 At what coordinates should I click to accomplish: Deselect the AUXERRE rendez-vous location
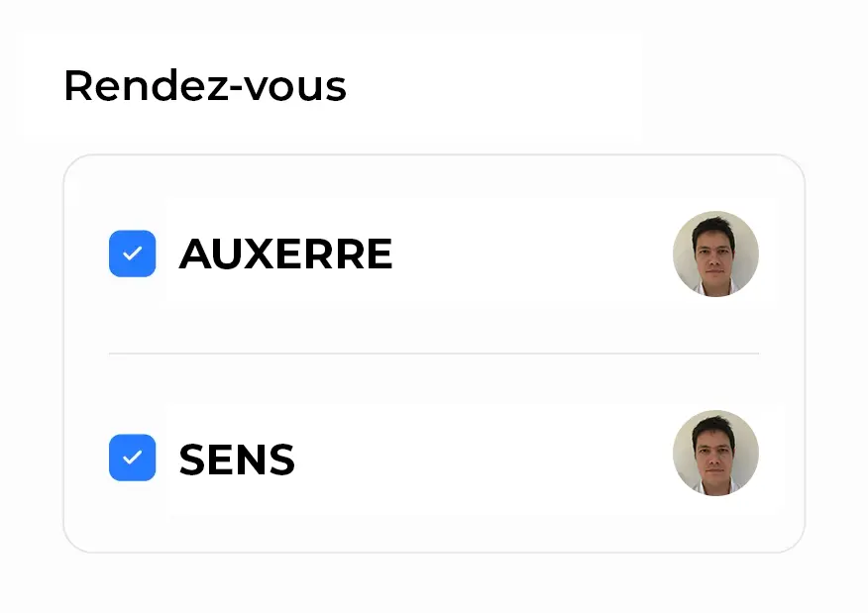pyautogui.click(x=132, y=254)
